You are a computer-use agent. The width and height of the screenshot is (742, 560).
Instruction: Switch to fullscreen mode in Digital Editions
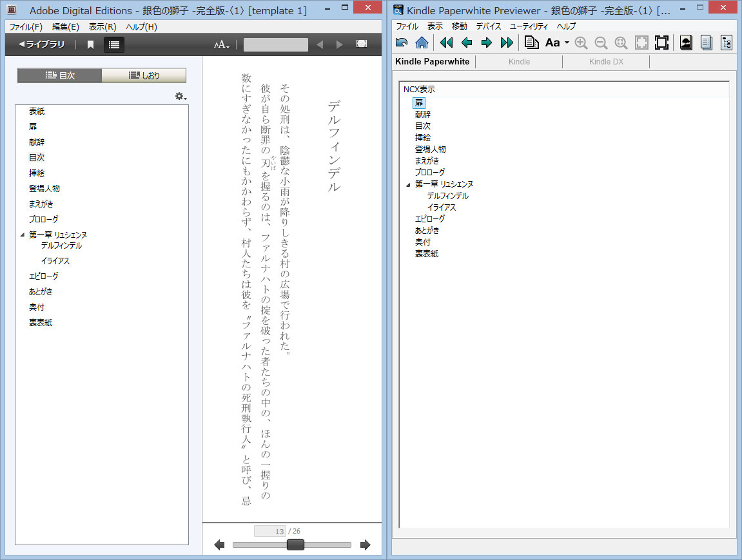(x=362, y=44)
